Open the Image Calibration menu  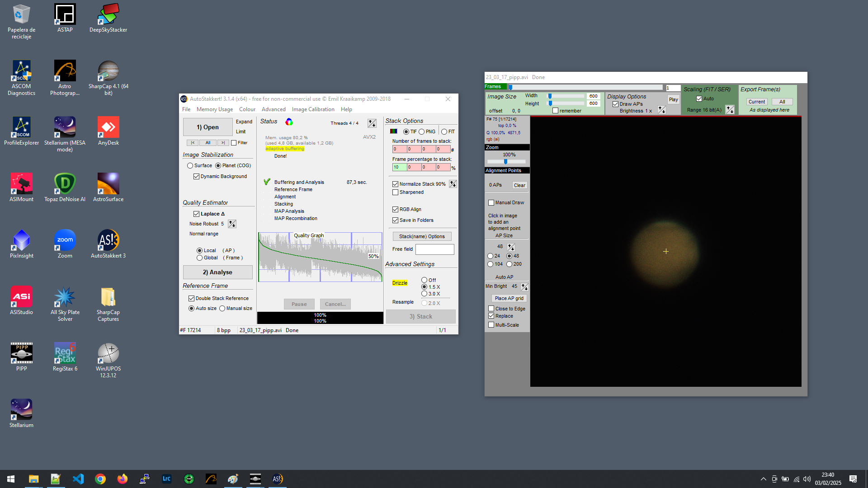pyautogui.click(x=312, y=109)
